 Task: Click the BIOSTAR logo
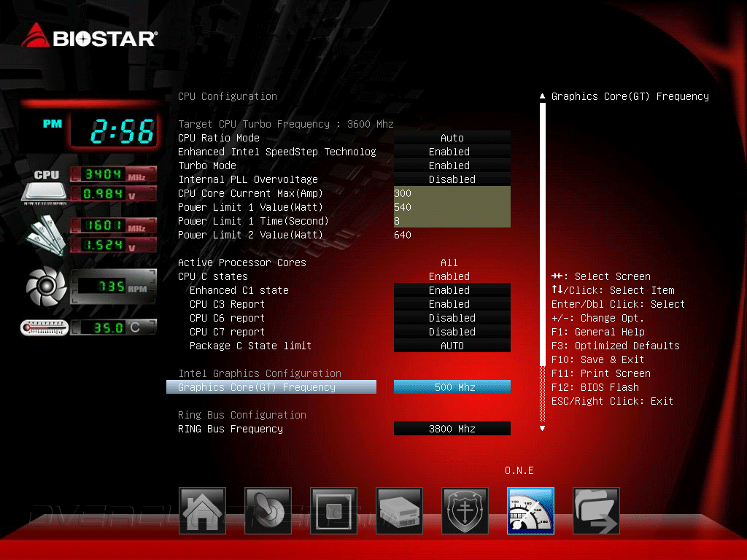tap(89, 36)
